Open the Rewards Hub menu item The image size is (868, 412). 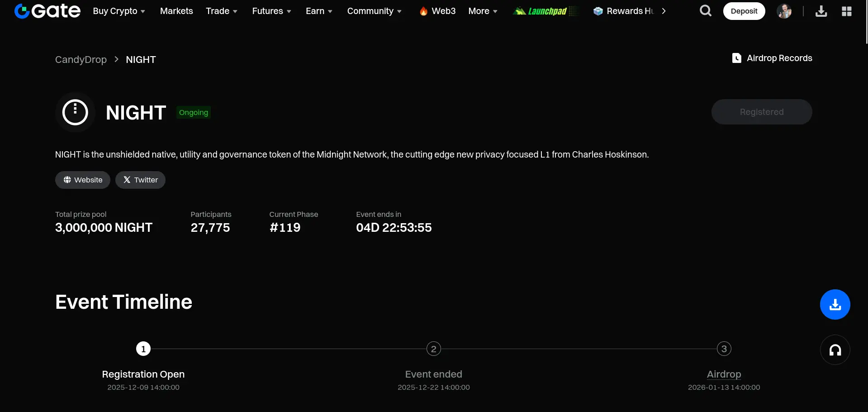coord(624,11)
